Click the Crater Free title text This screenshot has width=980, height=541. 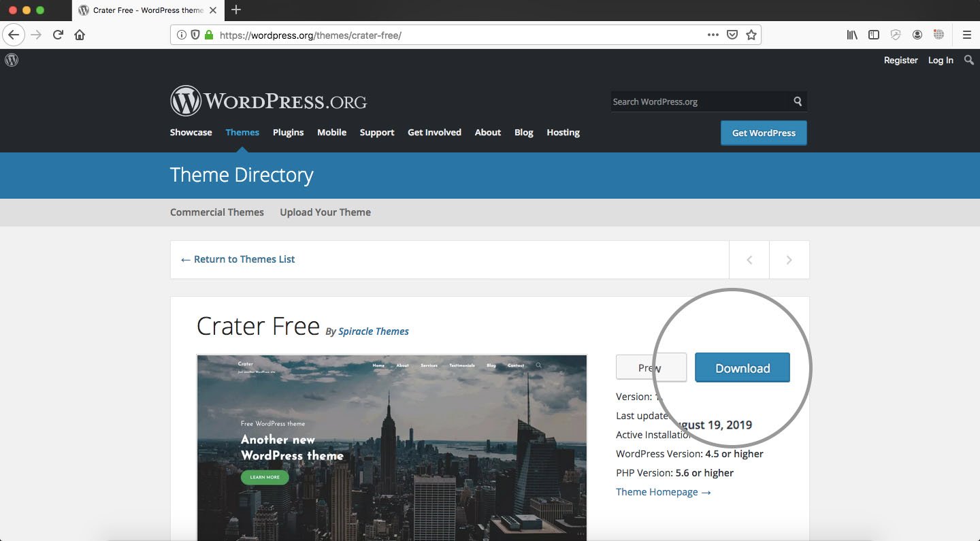258,326
